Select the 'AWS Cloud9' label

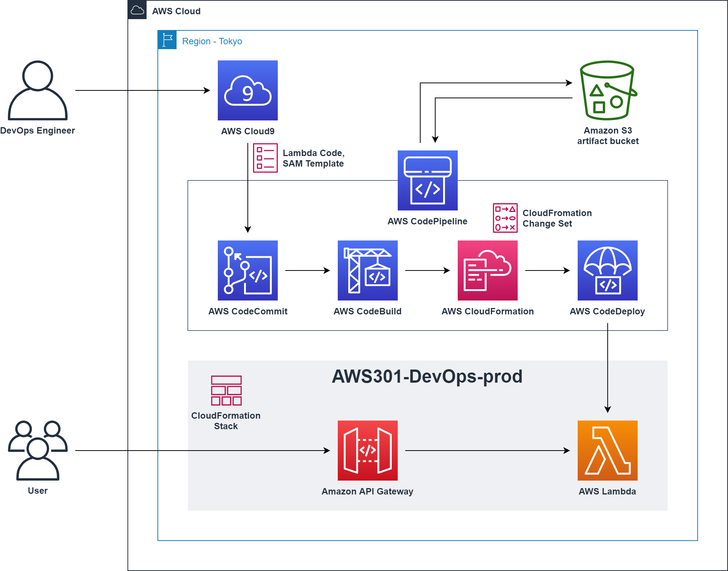point(248,131)
